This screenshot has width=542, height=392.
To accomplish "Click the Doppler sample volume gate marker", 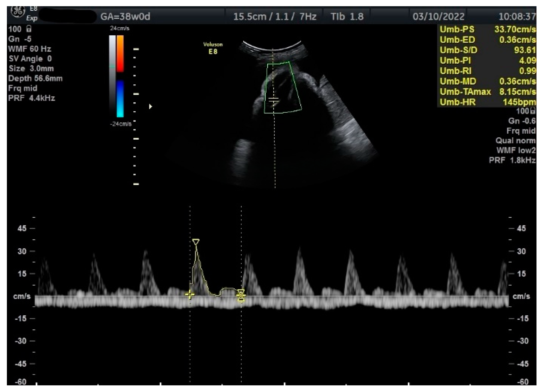I will [x=274, y=100].
